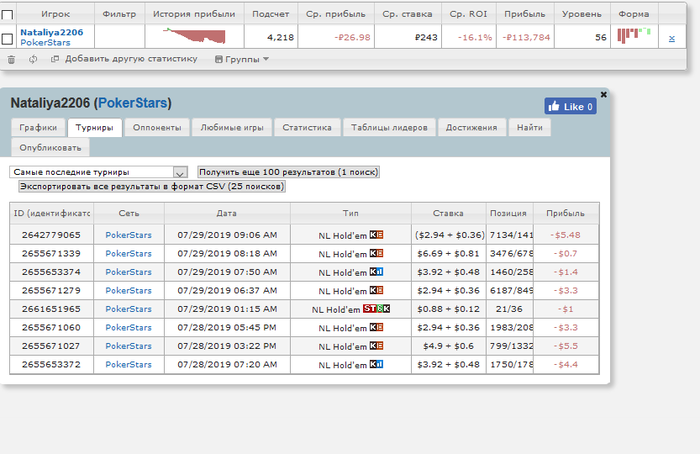The image size is (700, 454).
Task: Click Получить еще 100 результатов button
Action: 288,172
